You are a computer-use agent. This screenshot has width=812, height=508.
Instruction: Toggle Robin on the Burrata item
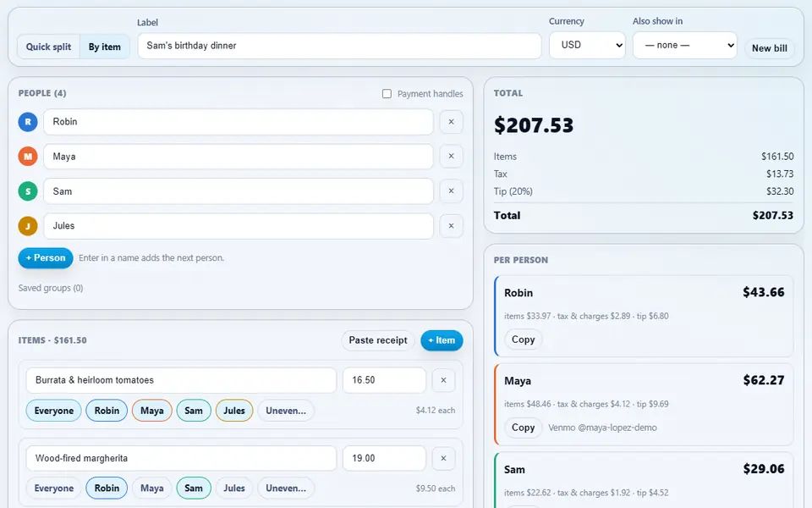[107, 411]
